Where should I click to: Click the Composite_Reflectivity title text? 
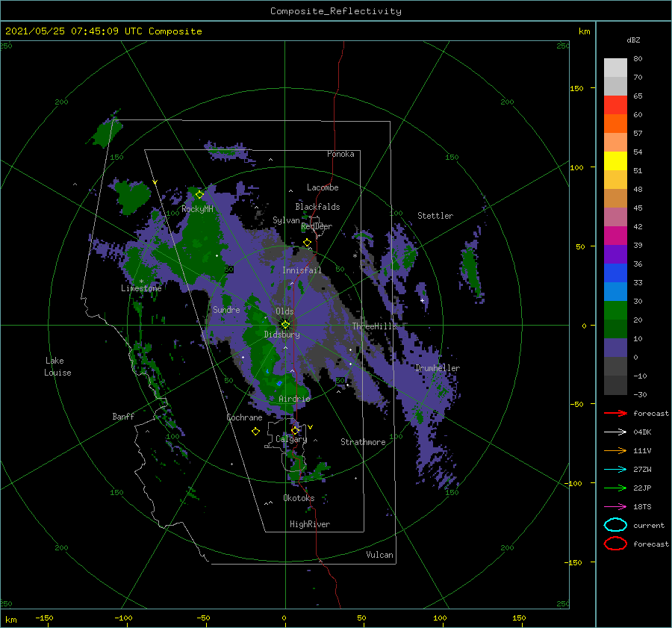coord(336,11)
